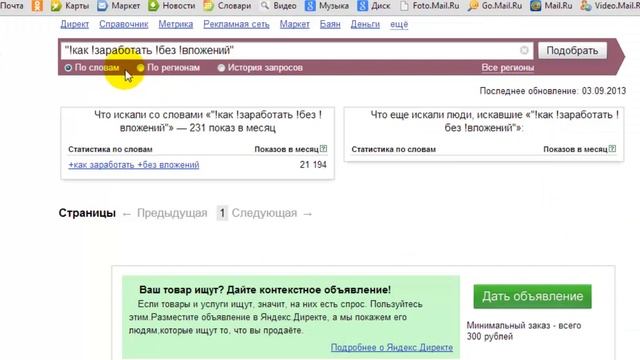
Task: Click the Следующая page link
Action: (264, 213)
